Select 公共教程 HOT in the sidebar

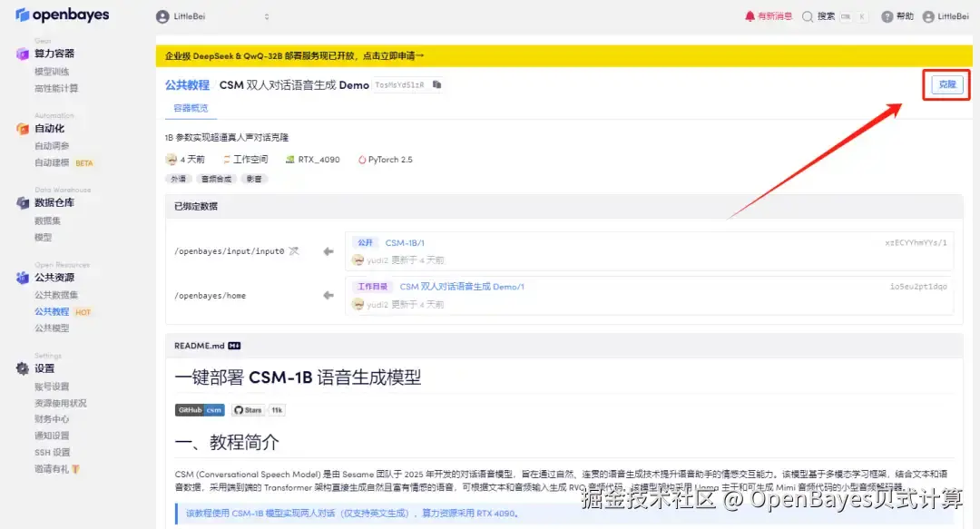coord(63,311)
